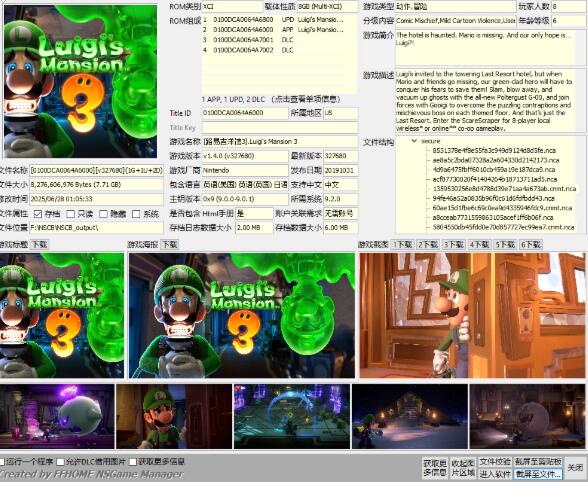This screenshot has height=482, width=588.
Task: Open the purple room with white ghost thumbnail
Action: (57, 416)
